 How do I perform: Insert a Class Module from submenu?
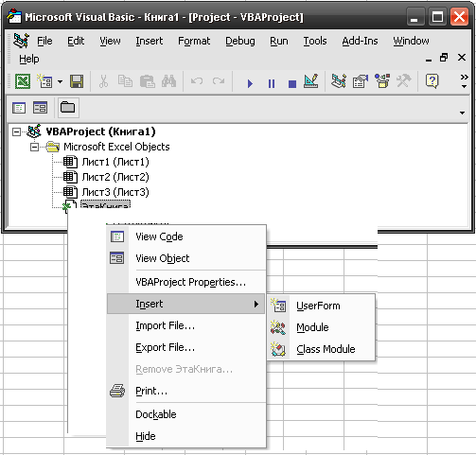tap(321, 349)
